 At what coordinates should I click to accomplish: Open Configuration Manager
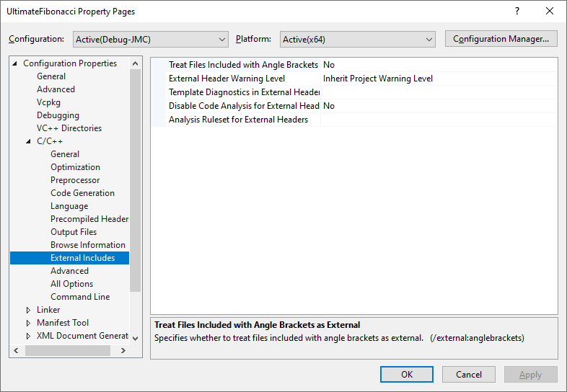(501, 39)
